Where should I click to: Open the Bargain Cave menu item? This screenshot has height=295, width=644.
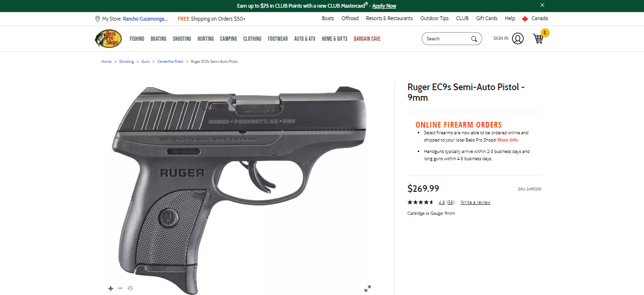pos(367,39)
